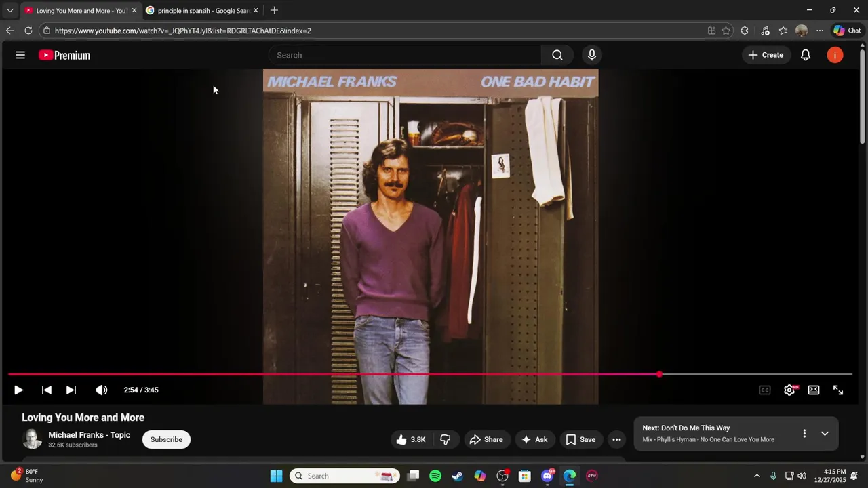Click the address bar URL
Image resolution: width=868 pixels, height=488 pixels.
(183, 30)
